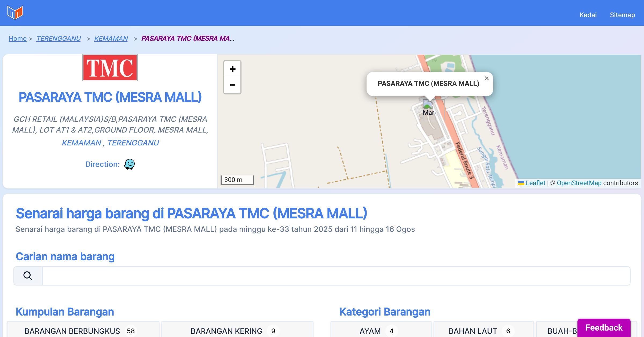Zoom out on the map
Screen dimensions: 644x337
[232, 85]
